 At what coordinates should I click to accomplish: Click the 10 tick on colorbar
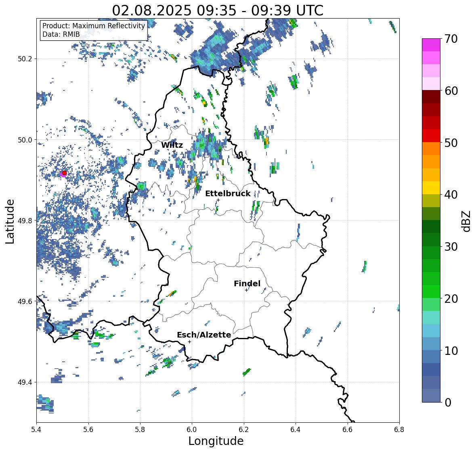451,350
